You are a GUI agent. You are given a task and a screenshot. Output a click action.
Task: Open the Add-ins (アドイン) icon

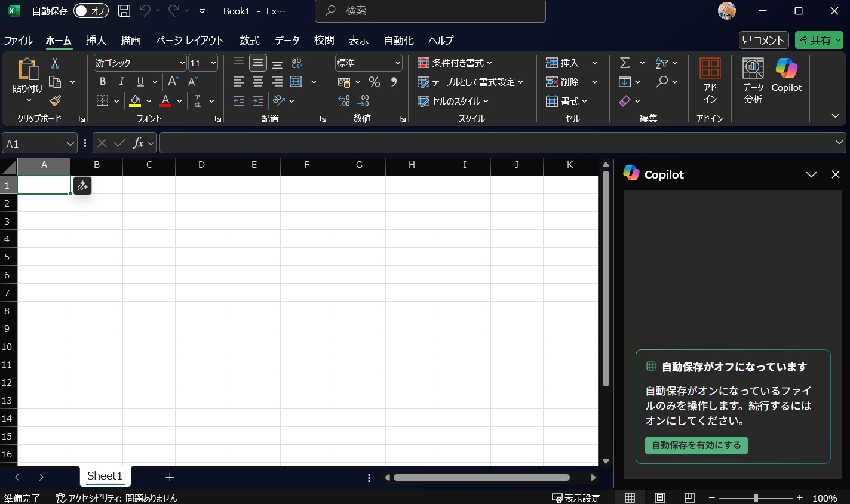pyautogui.click(x=710, y=81)
